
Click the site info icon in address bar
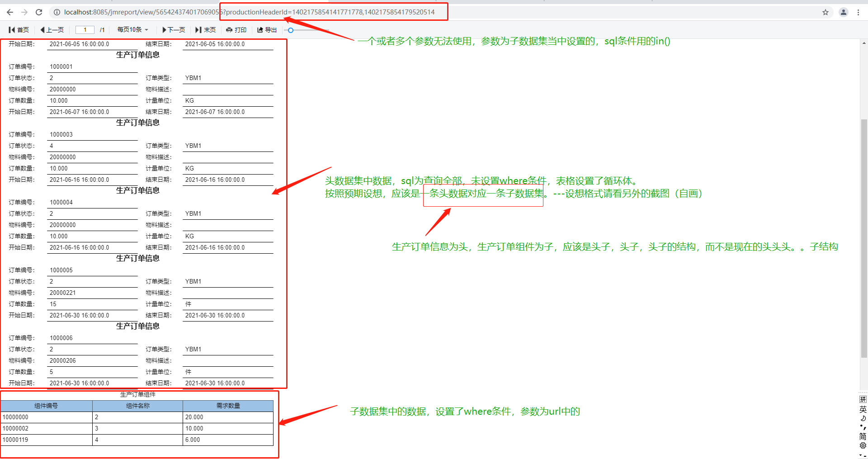(57, 12)
